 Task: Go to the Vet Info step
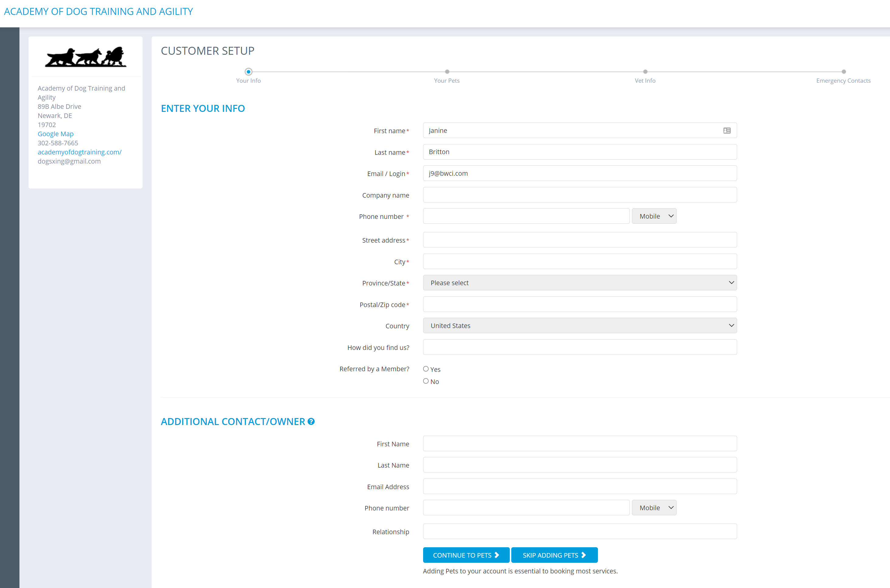pos(645,72)
